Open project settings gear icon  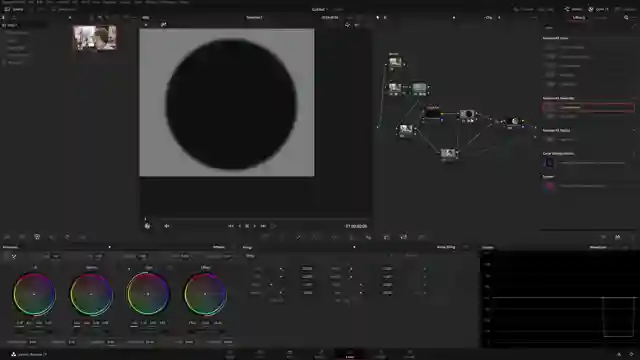(631, 354)
